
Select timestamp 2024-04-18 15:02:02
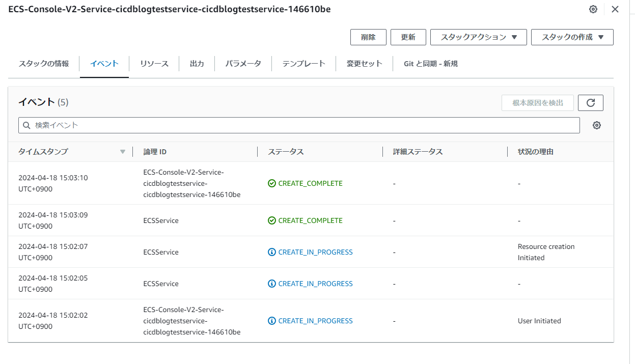pos(53,321)
